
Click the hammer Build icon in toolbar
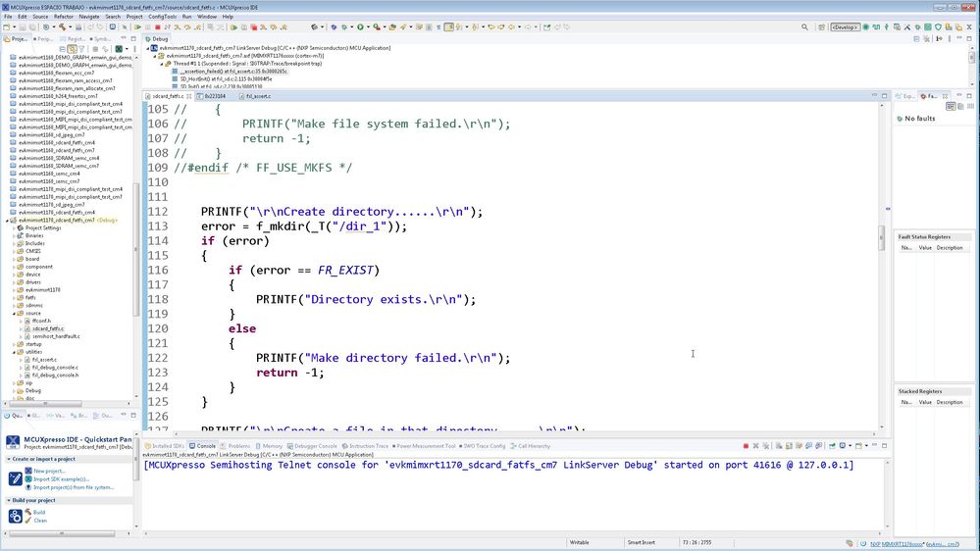tap(63, 27)
